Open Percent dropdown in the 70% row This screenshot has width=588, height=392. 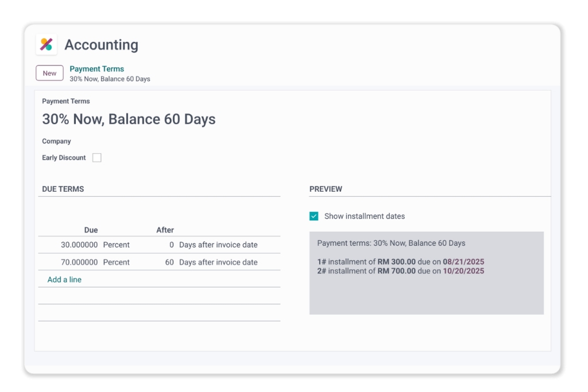(x=117, y=262)
